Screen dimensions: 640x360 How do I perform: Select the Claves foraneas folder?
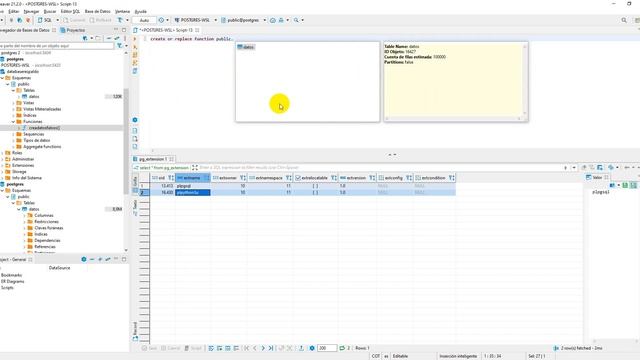pos(49,228)
